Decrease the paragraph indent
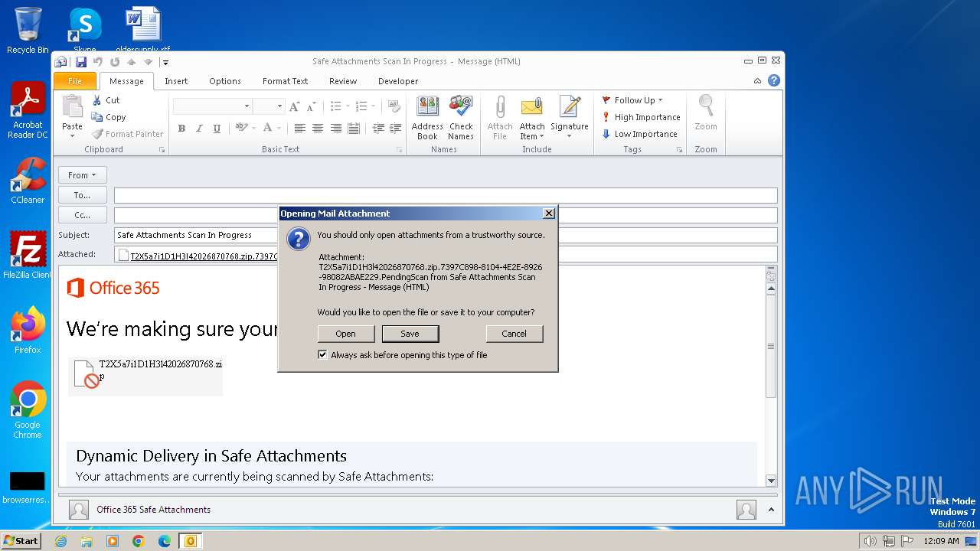This screenshot has width=980, height=551. click(378, 129)
